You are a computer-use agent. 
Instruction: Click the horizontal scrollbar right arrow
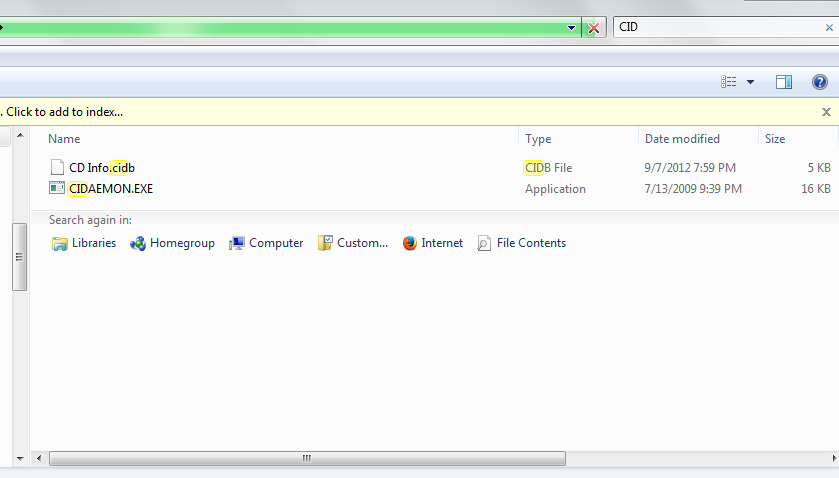pyautogui.click(x=834, y=458)
